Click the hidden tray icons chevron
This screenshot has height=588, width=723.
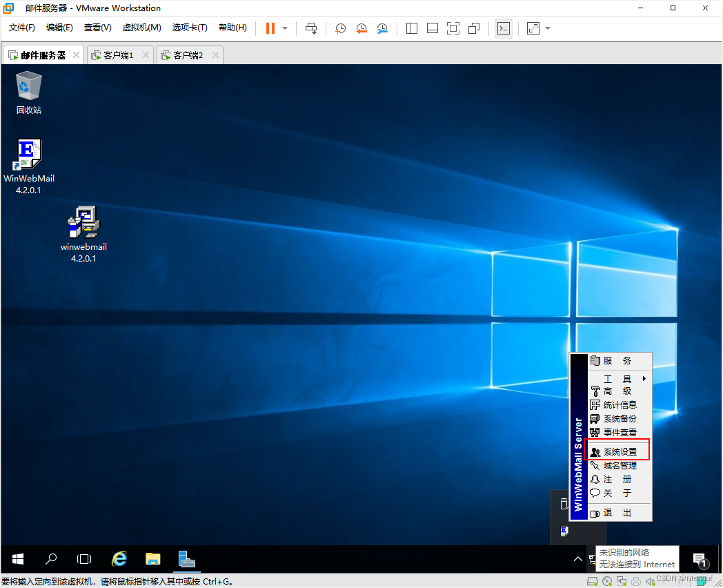(x=577, y=560)
